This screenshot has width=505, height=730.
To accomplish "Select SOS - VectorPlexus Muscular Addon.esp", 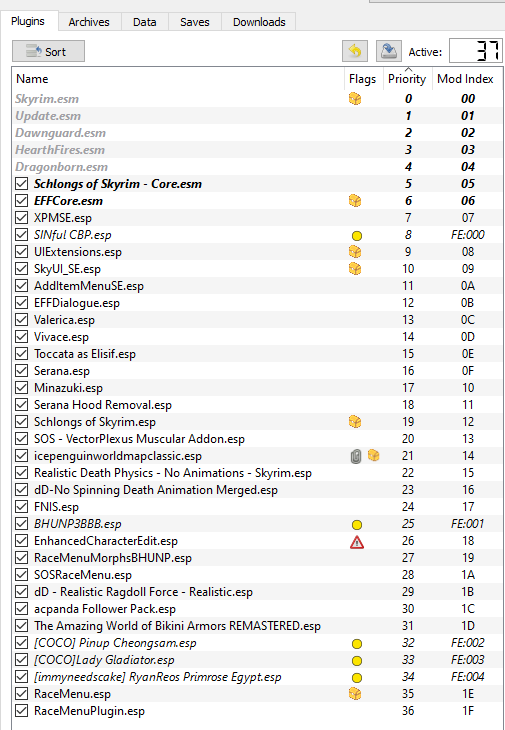I will [139, 439].
